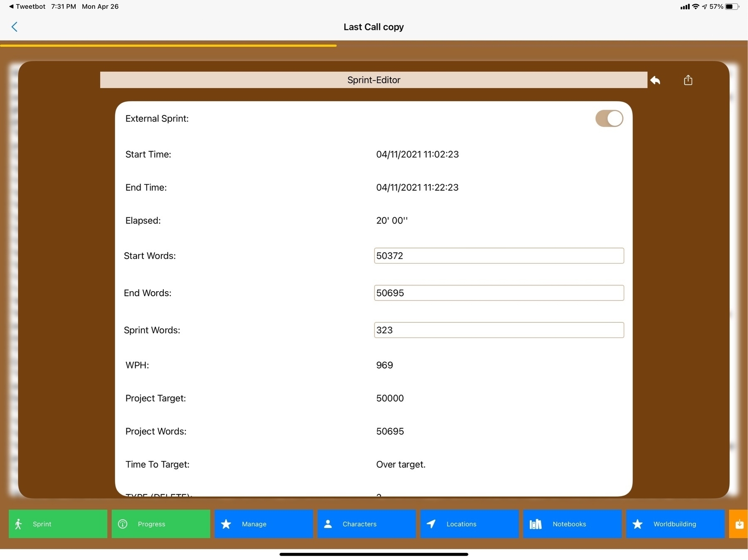Image resolution: width=748 pixels, height=560 pixels.
Task: Go to the Characters tab
Action: [x=366, y=524]
